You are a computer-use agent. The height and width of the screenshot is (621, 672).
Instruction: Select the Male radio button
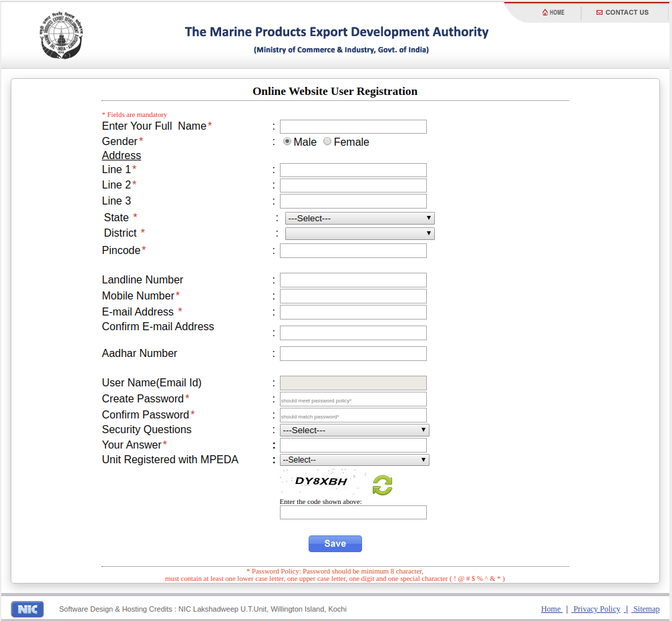point(287,141)
